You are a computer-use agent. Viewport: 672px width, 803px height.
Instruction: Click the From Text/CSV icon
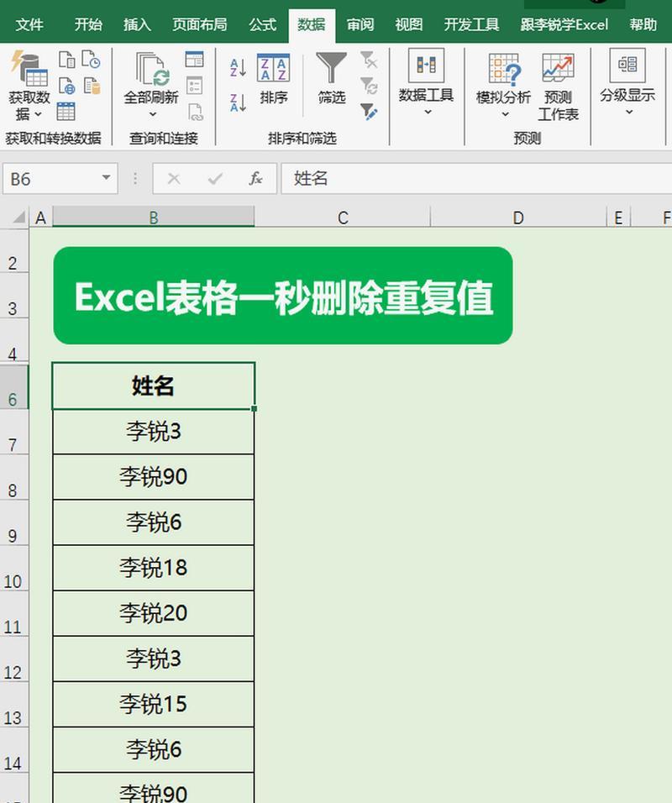[x=66, y=60]
